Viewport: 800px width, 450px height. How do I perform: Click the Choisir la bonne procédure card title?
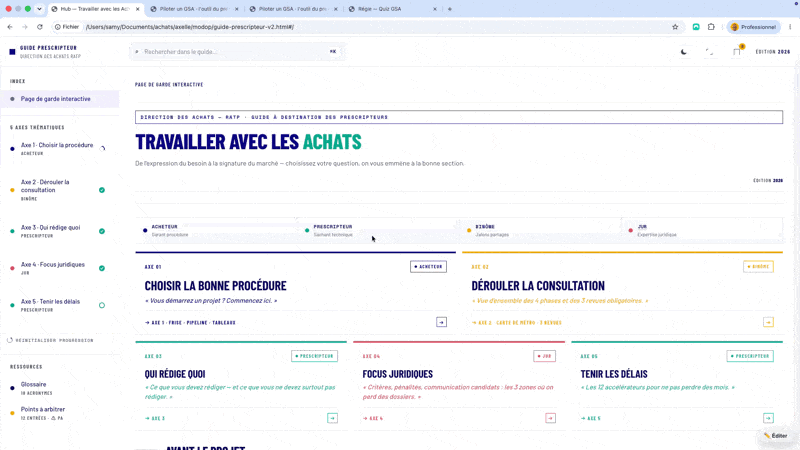tap(215, 286)
